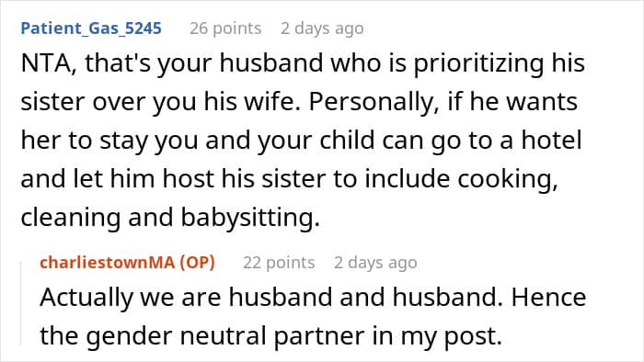The width and height of the screenshot is (644, 362).
Task: Open Patient_Gas_5245's user profile
Action: 91,28
